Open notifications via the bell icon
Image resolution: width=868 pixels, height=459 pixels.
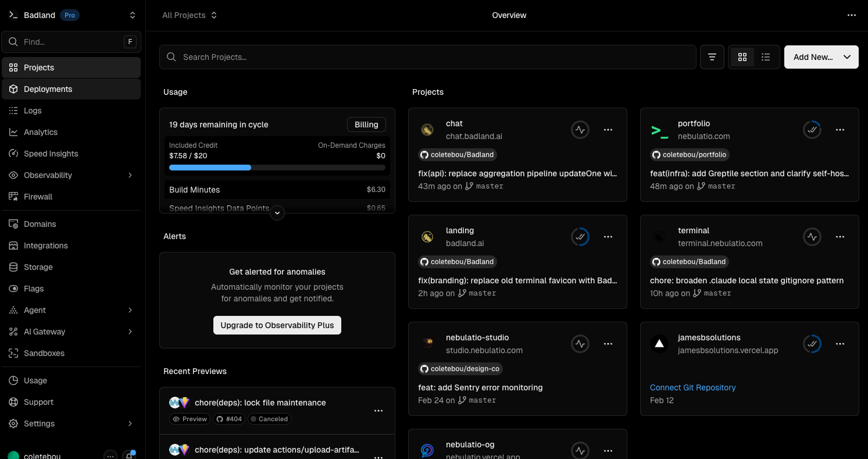[x=129, y=455]
